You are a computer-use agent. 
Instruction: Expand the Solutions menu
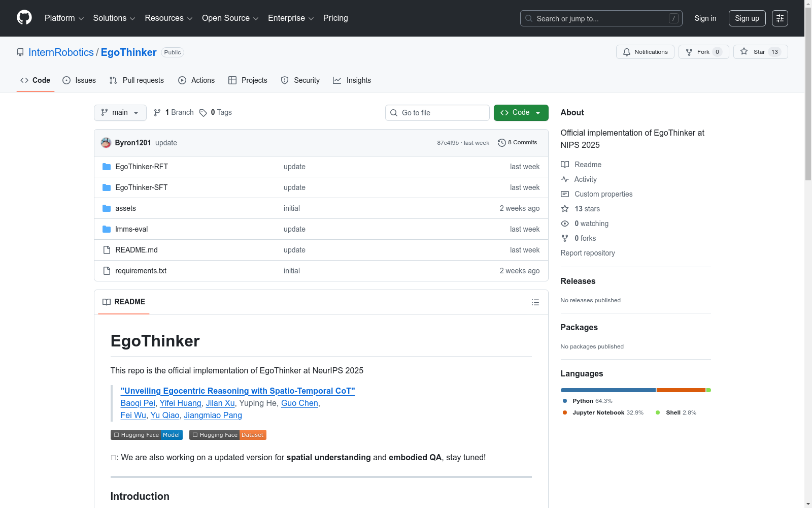coord(114,18)
